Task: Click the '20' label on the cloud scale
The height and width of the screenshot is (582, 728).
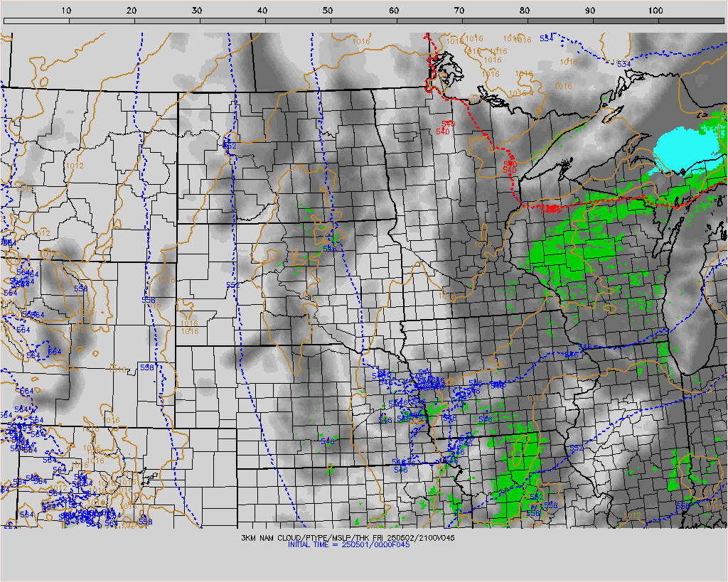Action: [132, 10]
